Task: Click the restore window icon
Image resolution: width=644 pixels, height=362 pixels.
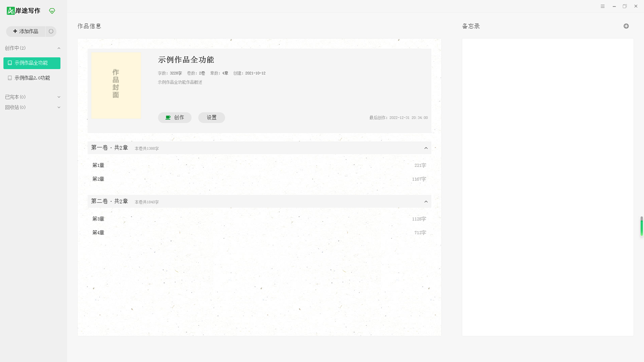Action: [625, 7]
